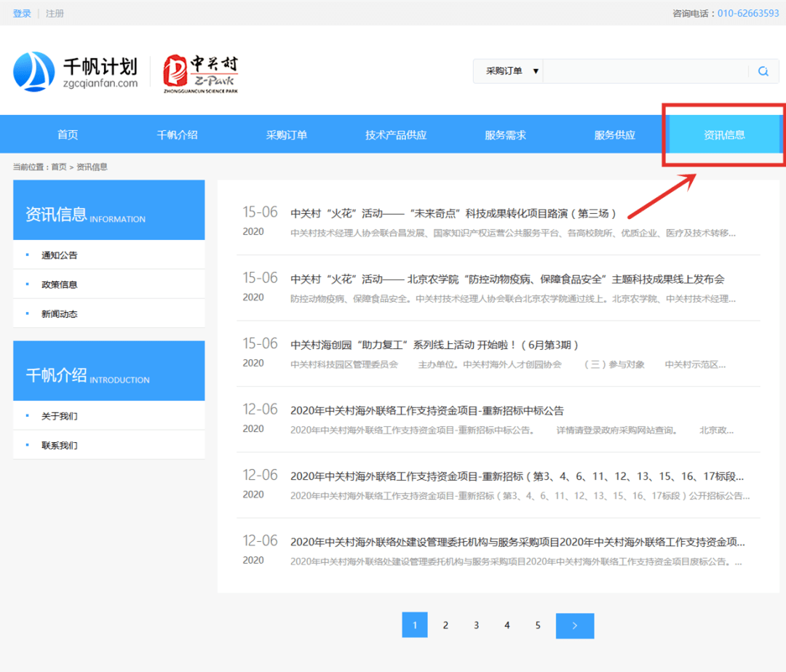Focus the search text field

click(646, 71)
